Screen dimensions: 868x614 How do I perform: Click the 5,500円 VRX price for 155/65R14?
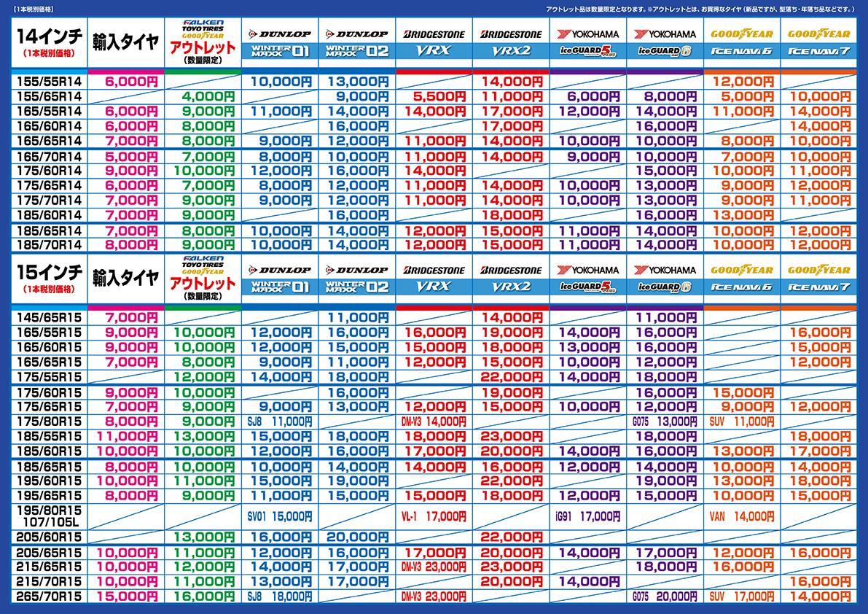click(x=440, y=97)
